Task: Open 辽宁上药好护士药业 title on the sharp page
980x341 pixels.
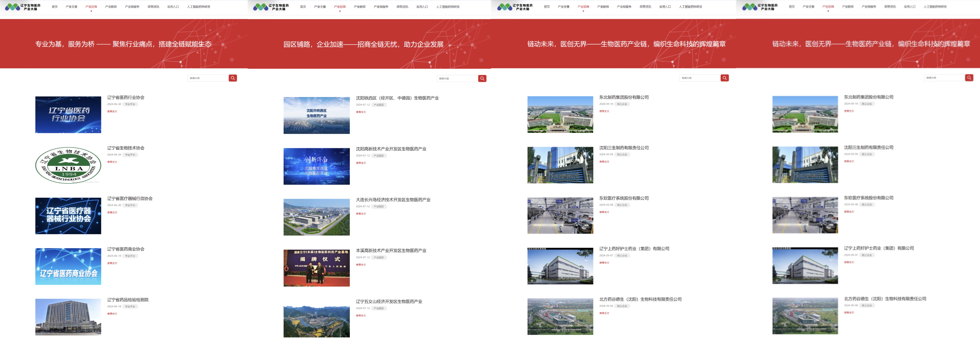Action: pyautogui.click(x=634, y=249)
